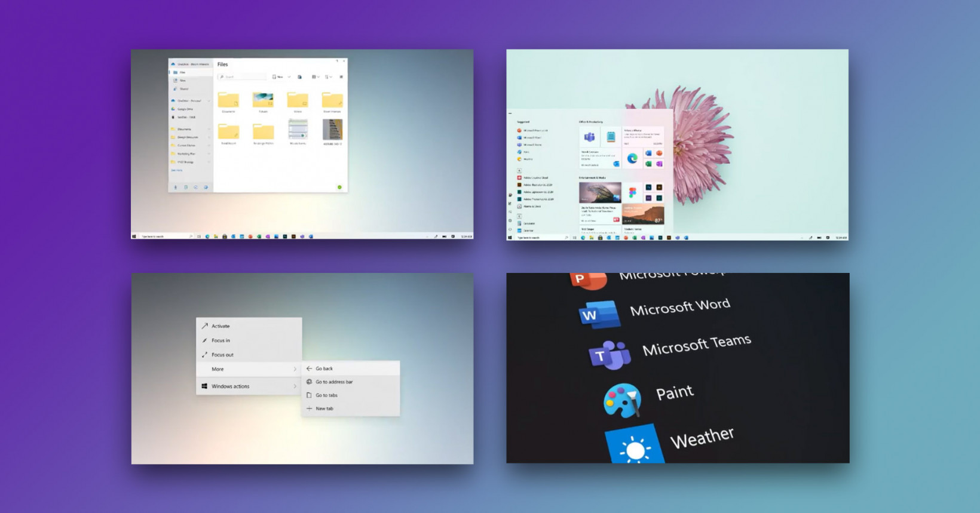
Task: Open the sort dropdown in Files toolbar
Action: (328, 77)
